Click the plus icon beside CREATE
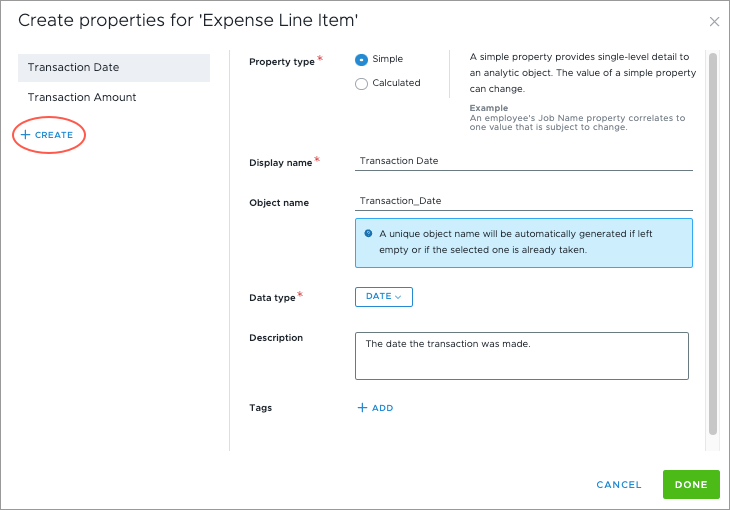 [26, 135]
